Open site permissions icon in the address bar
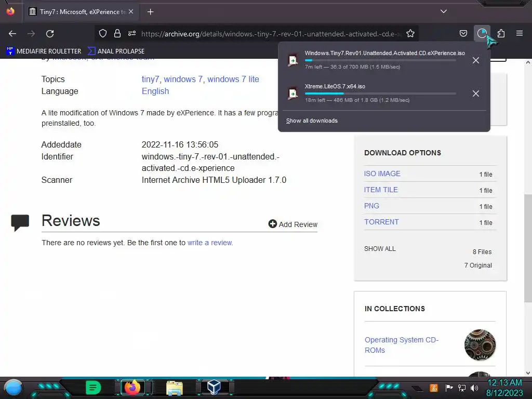This screenshot has width=532, height=399. point(132,34)
